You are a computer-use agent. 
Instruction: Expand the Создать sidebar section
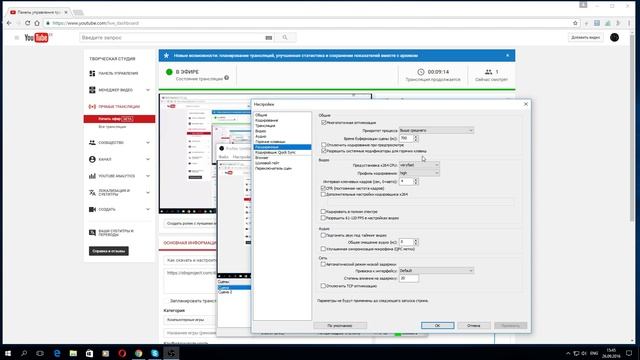click(x=148, y=209)
